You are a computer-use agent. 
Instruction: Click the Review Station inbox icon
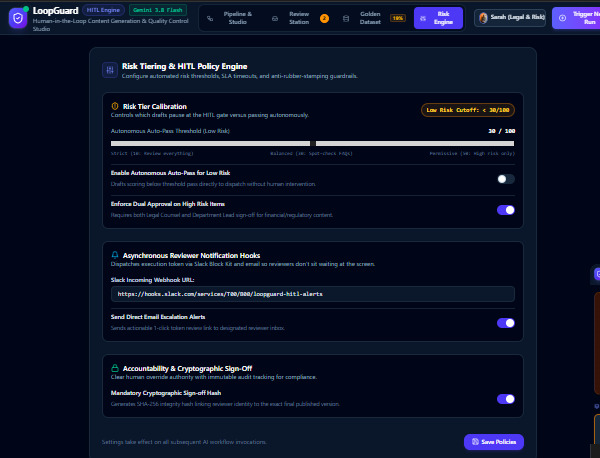[x=275, y=18]
